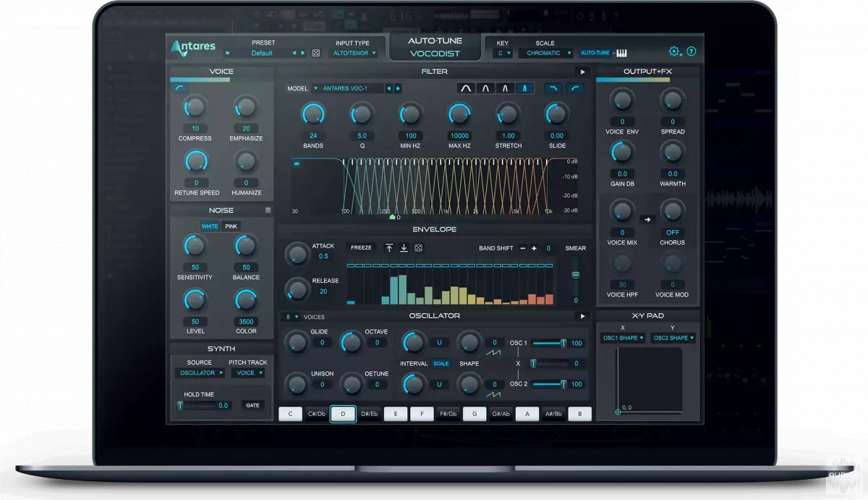Click the Retune Speed knob
Viewport: 868px width, 500px height.
click(x=195, y=161)
